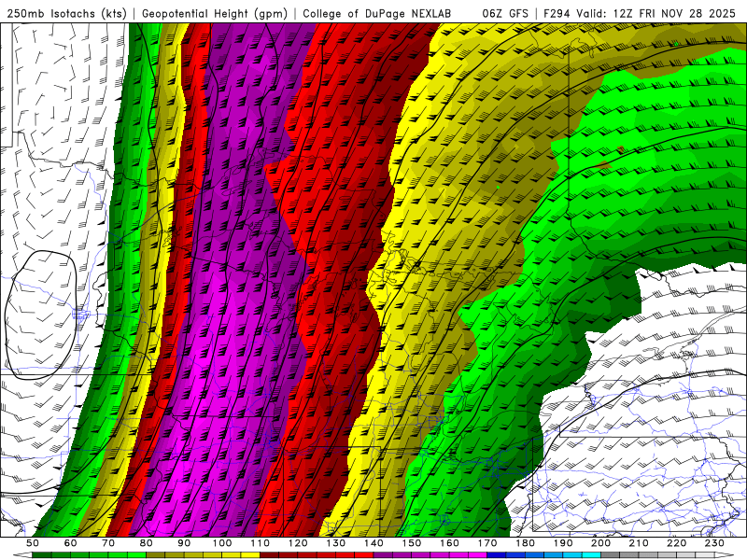Click the 220 value on the color scale
The image size is (747, 560).
point(676,543)
